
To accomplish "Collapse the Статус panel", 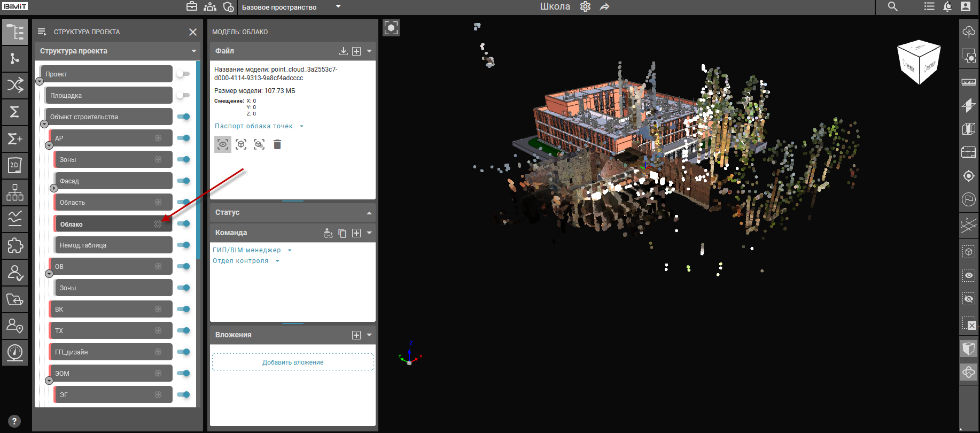I will 369,213.
